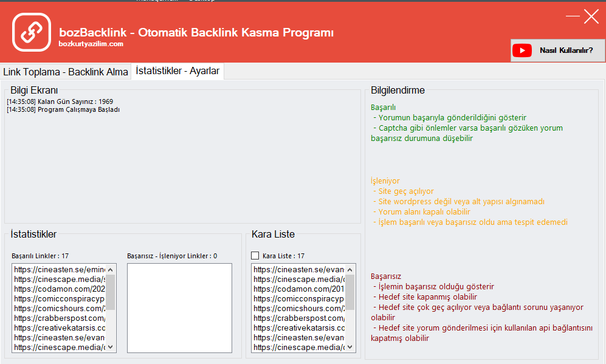Click the red Başarısız heading in Bilgilendirme
The image size is (606, 364).
coord(386,276)
